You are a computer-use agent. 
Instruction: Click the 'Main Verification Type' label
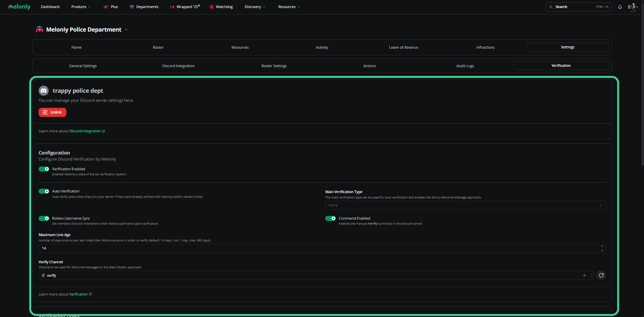pyautogui.click(x=344, y=192)
